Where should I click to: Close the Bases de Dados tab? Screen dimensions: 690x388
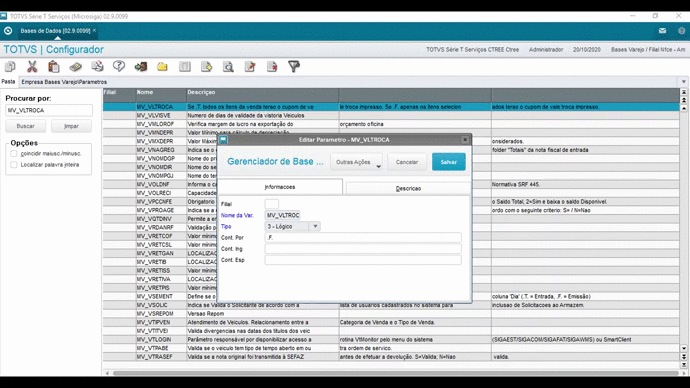[94, 30]
